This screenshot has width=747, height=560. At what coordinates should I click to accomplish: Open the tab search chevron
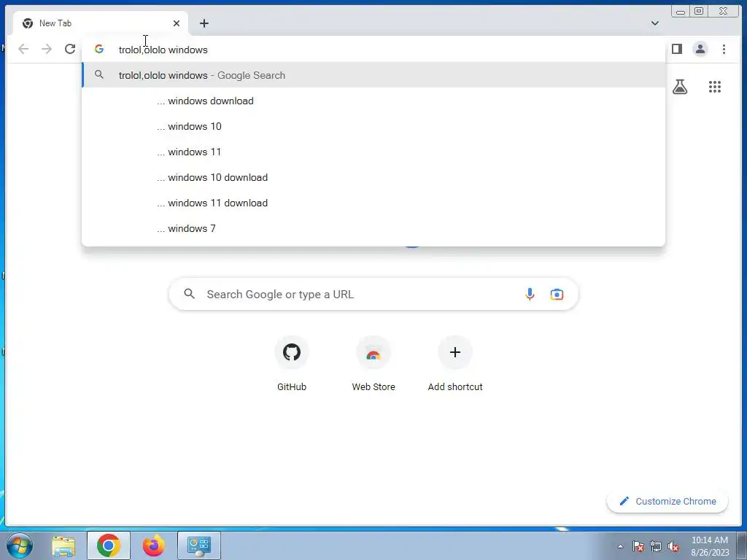point(655,23)
